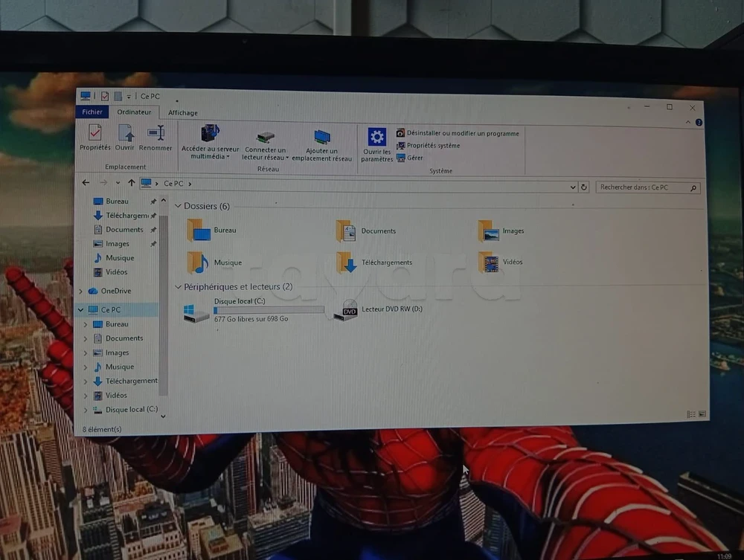744x560 pixels.
Task: Select the Vidéos folder icon
Action: coord(488,262)
